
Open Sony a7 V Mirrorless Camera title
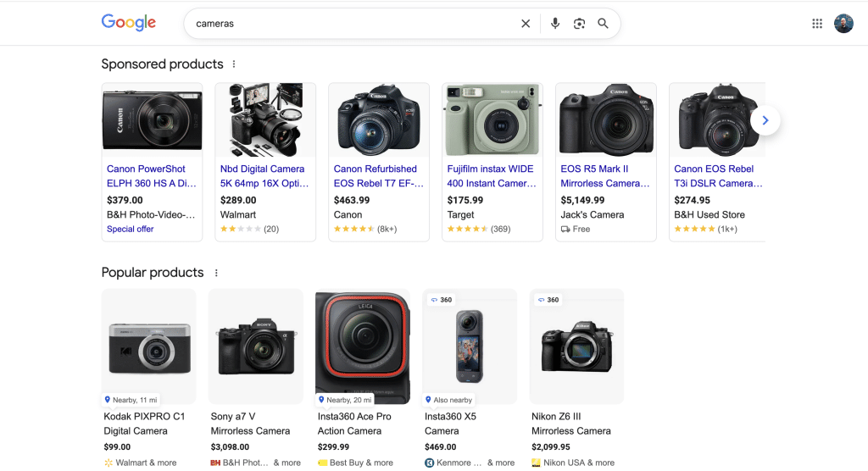[250, 424]
